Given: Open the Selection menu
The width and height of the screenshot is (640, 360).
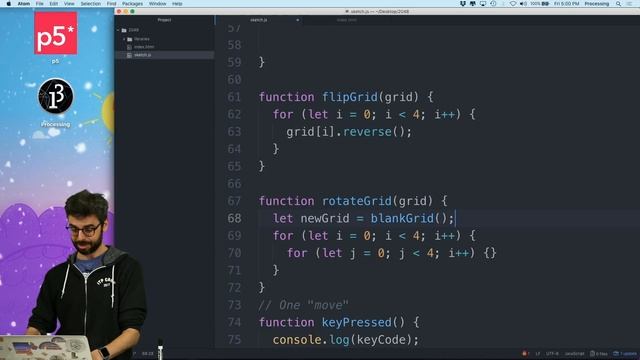Looking at the screenshot, I should (91, 4).
